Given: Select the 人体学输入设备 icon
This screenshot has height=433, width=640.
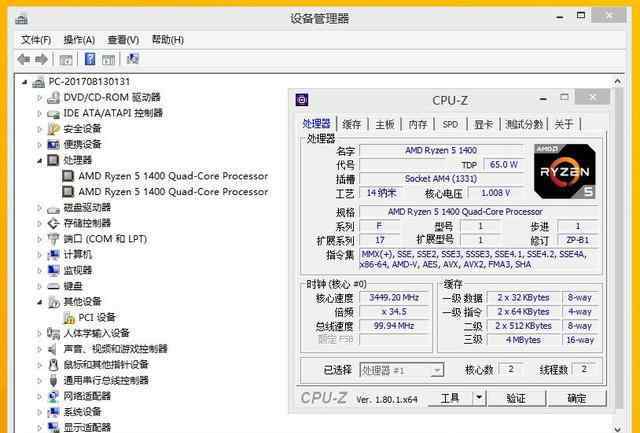Looking at the screenshot, I should point(53,333).
